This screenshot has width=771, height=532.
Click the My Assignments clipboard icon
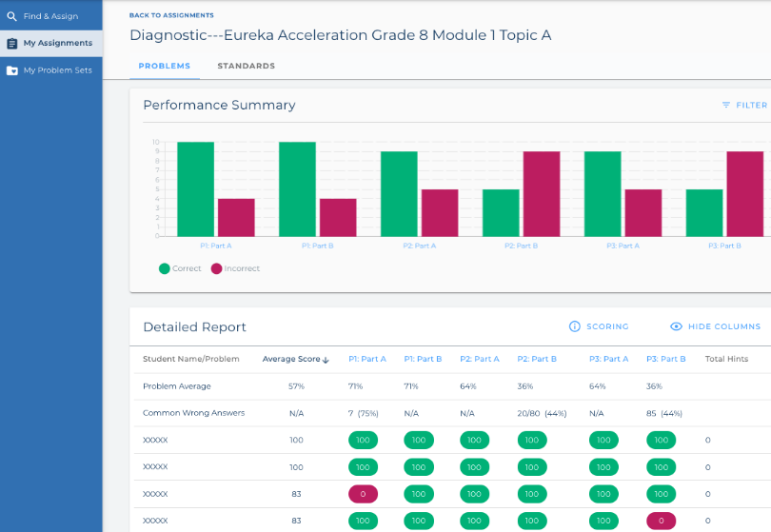[12, 43]
